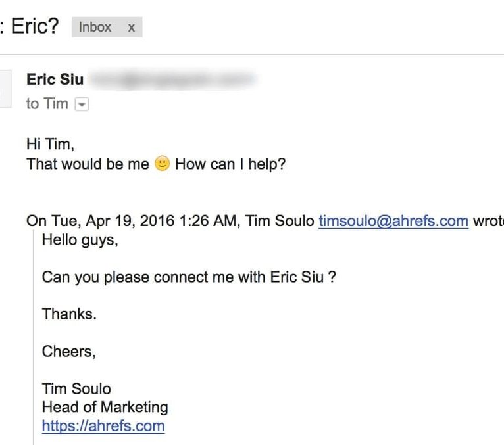504x445 pixels.
Task: Click the sender avatar at left edge
Action: [5, 88]
